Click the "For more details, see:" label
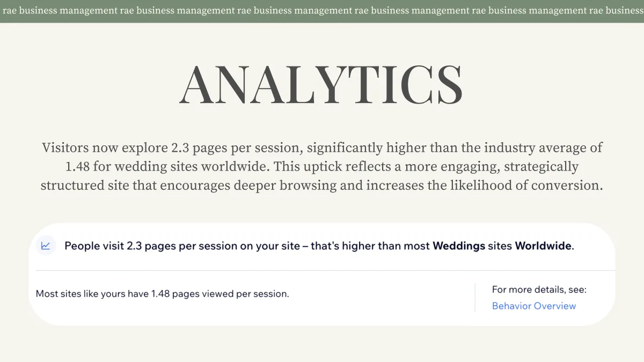Image resolution: width=644 pixels, height=362 pixels. point(539,290)
